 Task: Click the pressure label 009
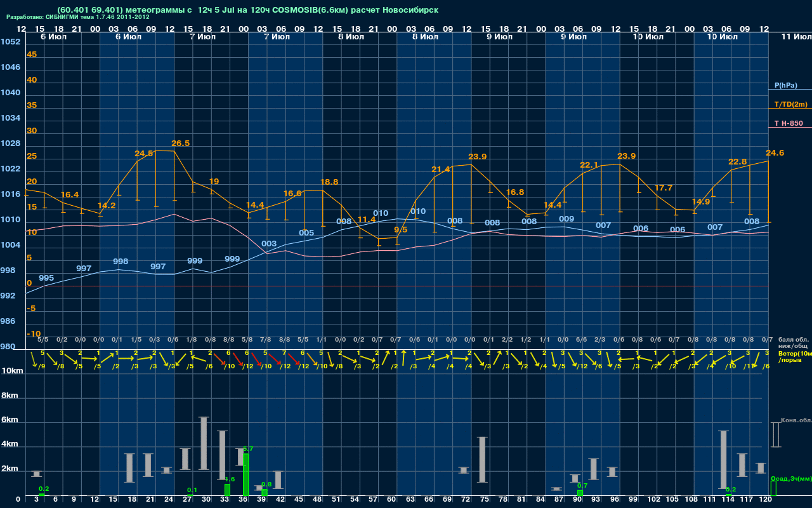click(x=566, y=219)
